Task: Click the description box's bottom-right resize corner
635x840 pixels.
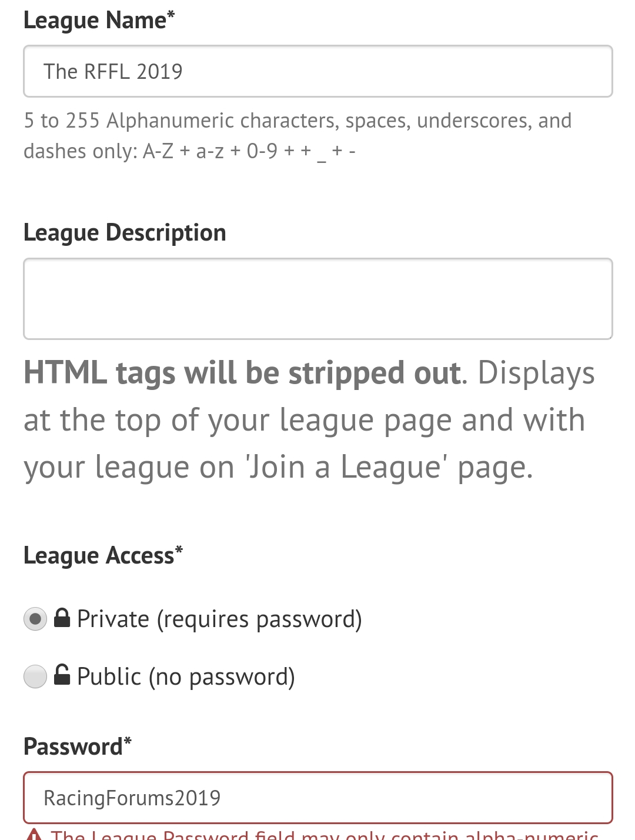Action: tap(609, 336)
